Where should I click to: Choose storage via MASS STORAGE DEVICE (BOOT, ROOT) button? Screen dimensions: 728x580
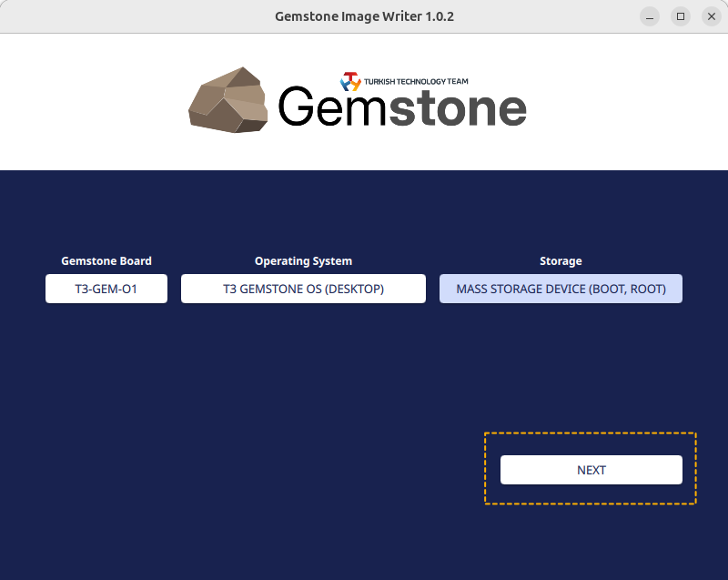coord(561,289)
